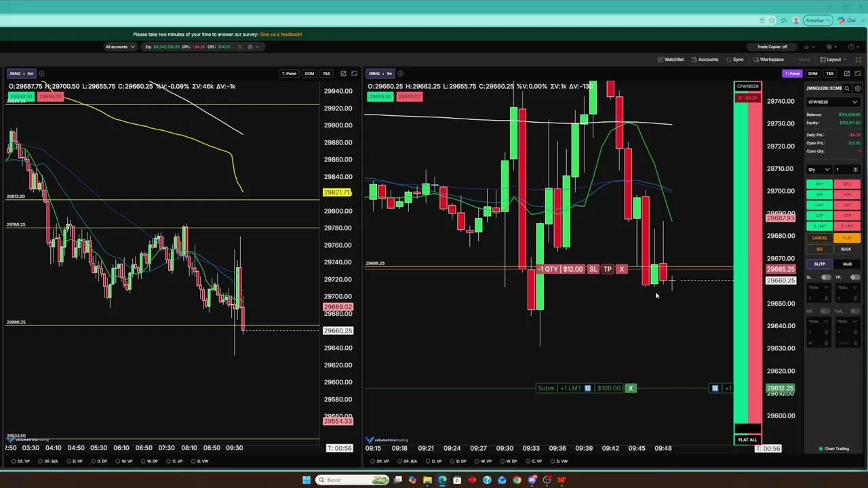
Task: Switch to SL/TP tab in order panel
Action: (819, 264)
